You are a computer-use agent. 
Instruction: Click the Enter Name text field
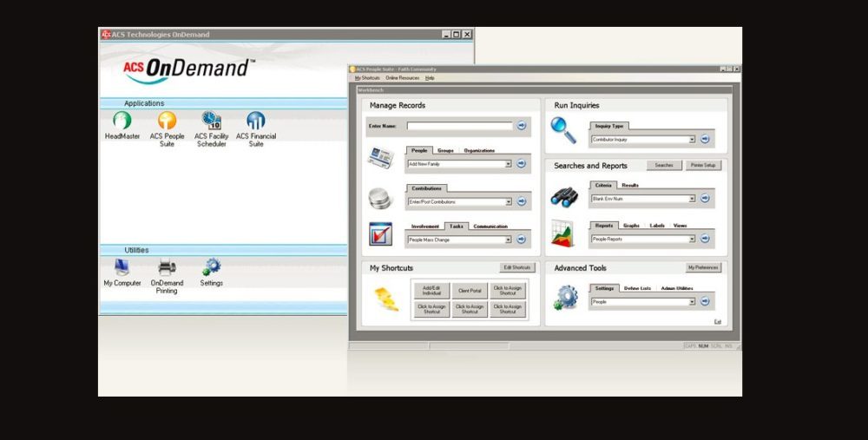[x=457, y=126]
